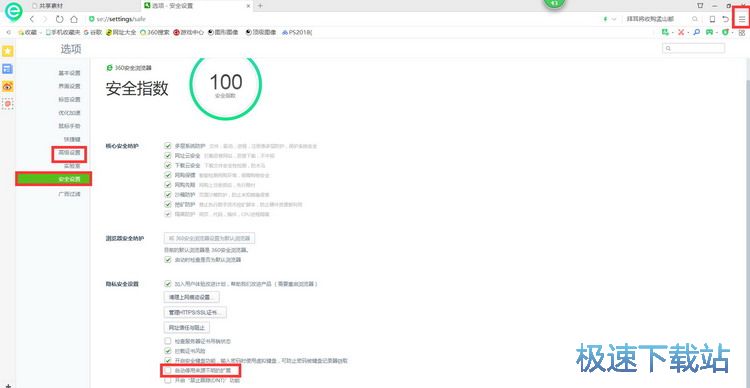Viewport: 750px width, 388px height.
Task: Toggle join user experience improvement plan checkbox
Action: click(x=167, y=284)
